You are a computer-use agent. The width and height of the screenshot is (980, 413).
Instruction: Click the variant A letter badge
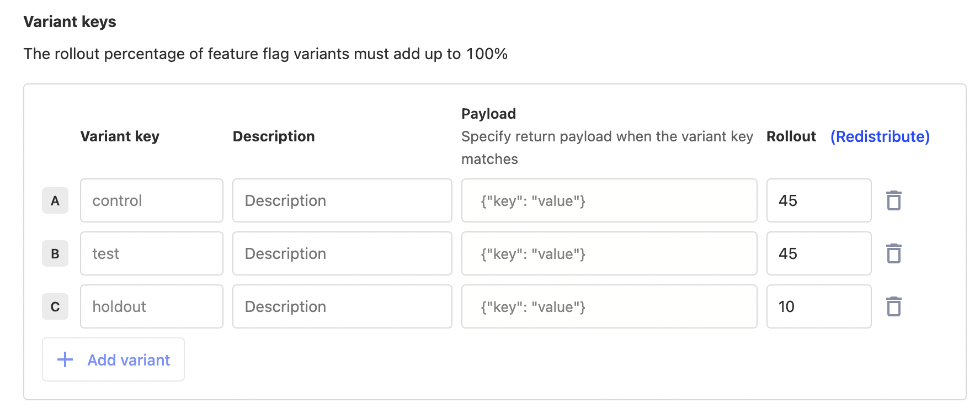tap(55, 200)
